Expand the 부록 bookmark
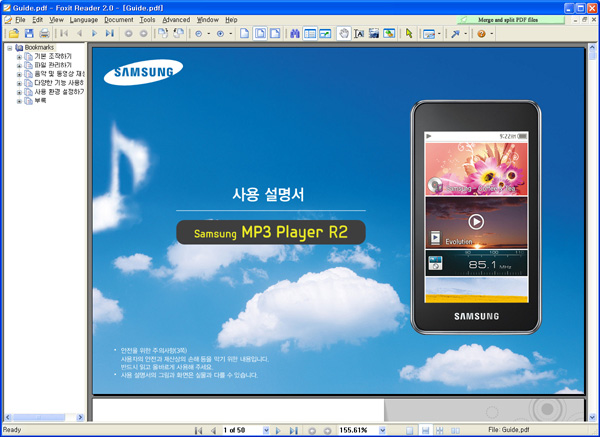Screen dimensions: 600x437 [19, 101]
